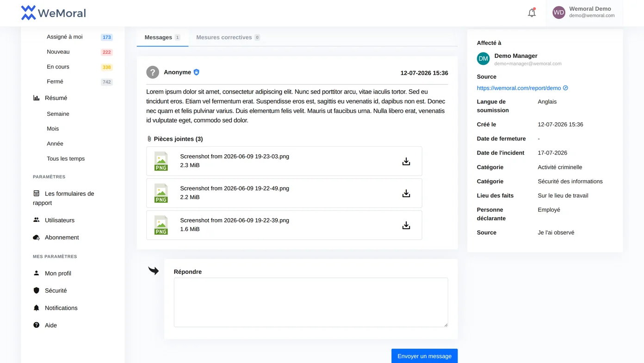Image resolution: width=644 pixels, height=363 pixels.
Task: Open Fermé reports list
Action: (55, 81)
